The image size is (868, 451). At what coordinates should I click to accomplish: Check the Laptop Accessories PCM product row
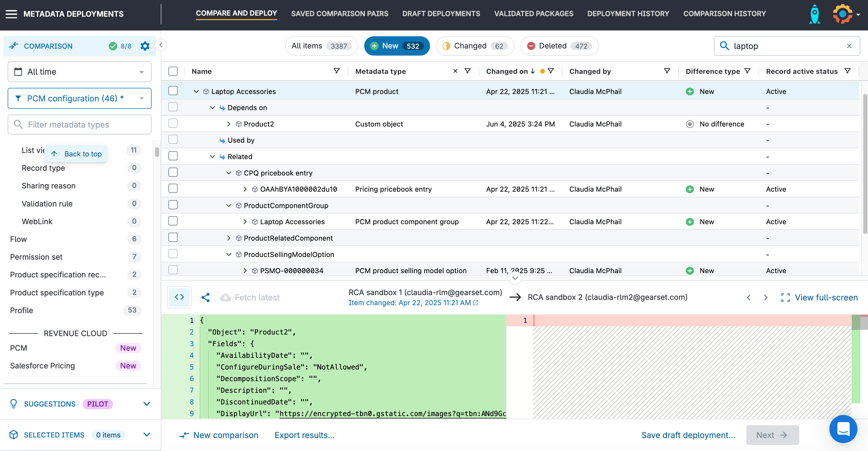(173, 91)
